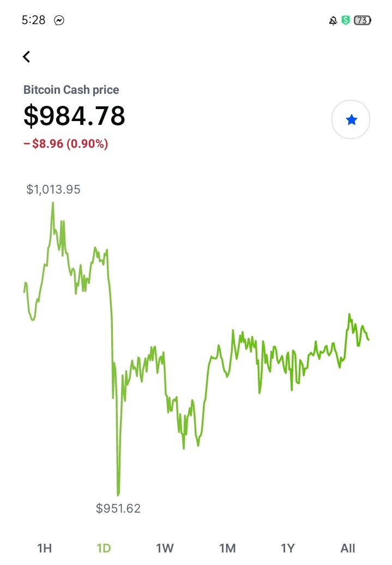Tap the muted bell icon in status bar

[333, 21]
